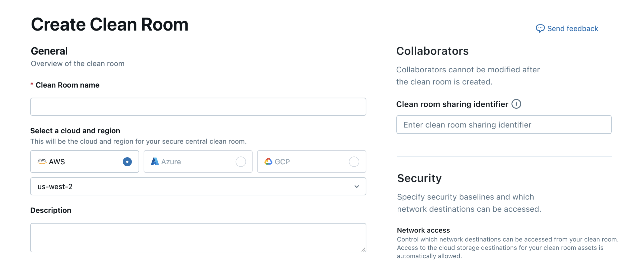Image resolution: width=644 pixels, height=265 pixels.
Task: Open the Send feedback link
Action: (572, 29)
